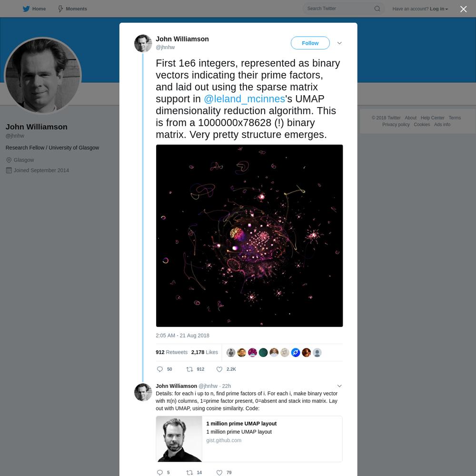Viewport: 476px width, 476px height.
Task: Open the @leland_mcinnes mention link
Action: pyautogui.click(x=244, y=99)
